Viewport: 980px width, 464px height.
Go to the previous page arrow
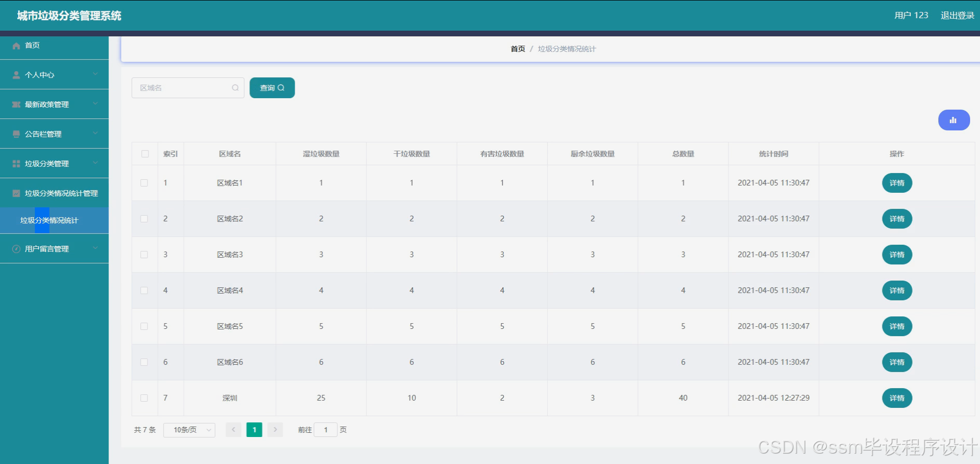[x=233, y=430]
